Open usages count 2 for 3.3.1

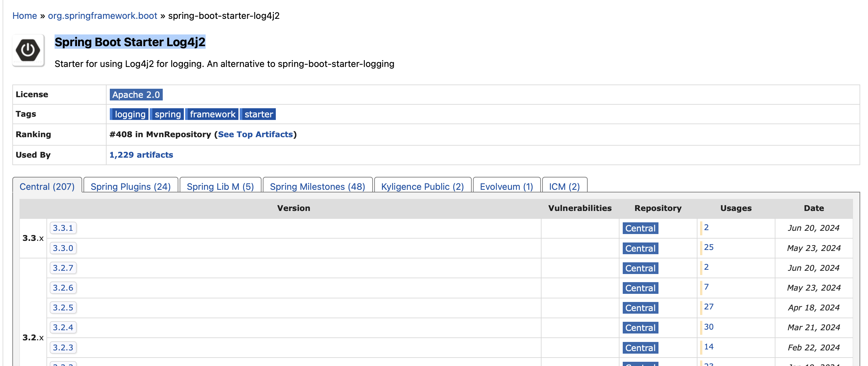706,228
